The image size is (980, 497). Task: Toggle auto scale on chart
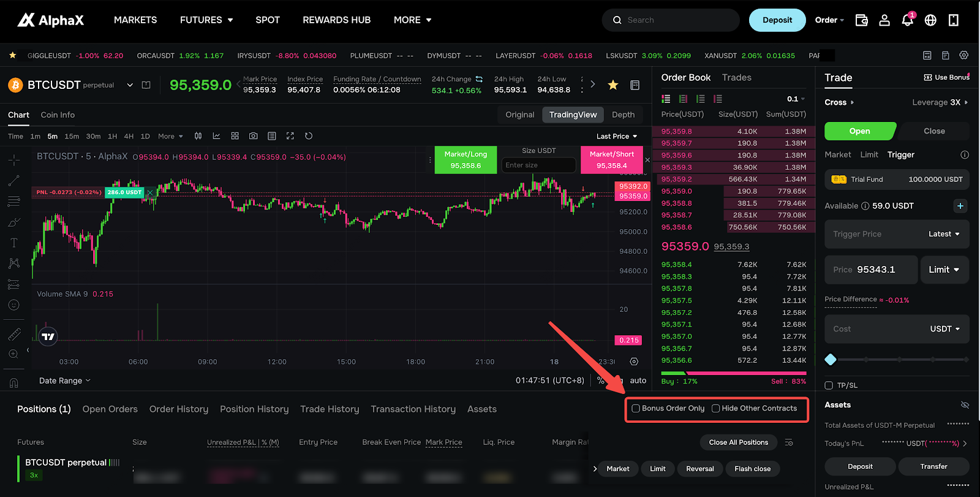[x=638, y=381]
